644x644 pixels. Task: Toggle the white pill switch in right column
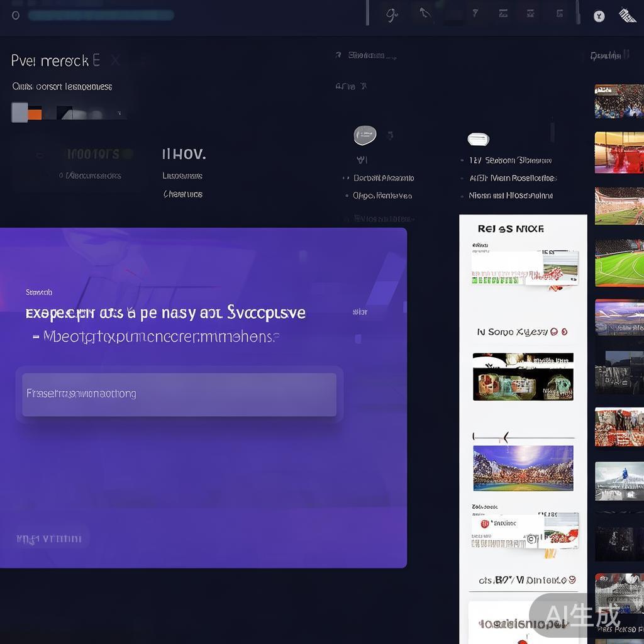(479, 139)
